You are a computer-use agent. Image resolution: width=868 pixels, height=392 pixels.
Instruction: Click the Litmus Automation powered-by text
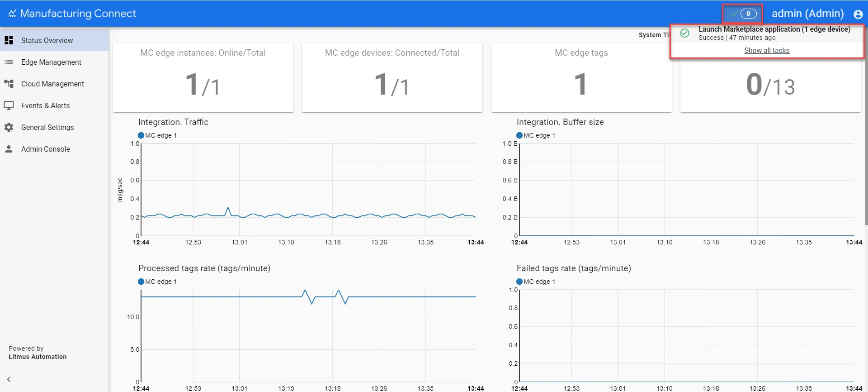click(x=38, y=357)
